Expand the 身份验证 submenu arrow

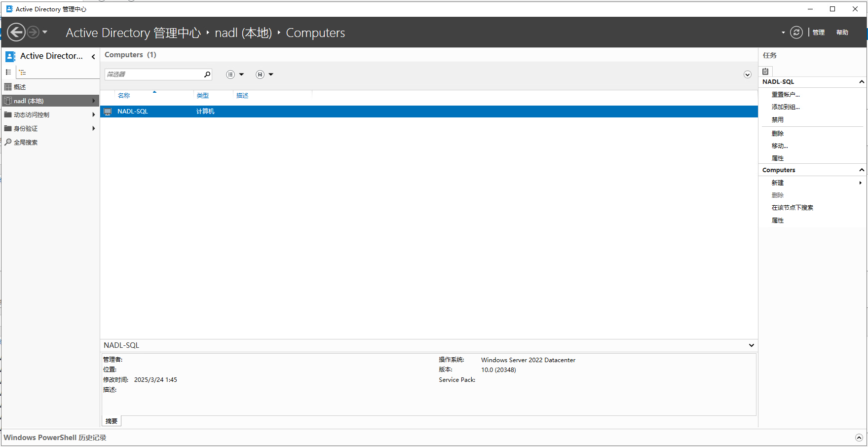pyautogui.click(x=93, y=128)
